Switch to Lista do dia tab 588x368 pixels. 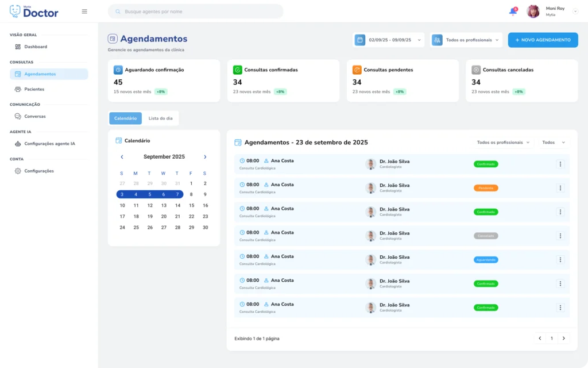[160, 118]
